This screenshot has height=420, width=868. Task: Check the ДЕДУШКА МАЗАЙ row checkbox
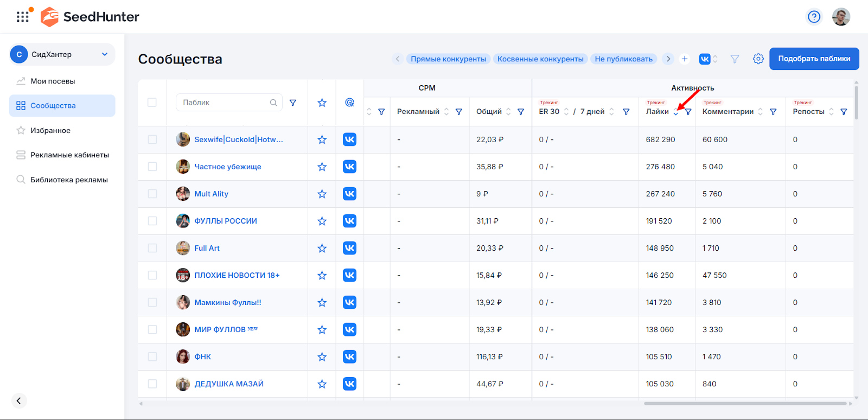point(152,384)
